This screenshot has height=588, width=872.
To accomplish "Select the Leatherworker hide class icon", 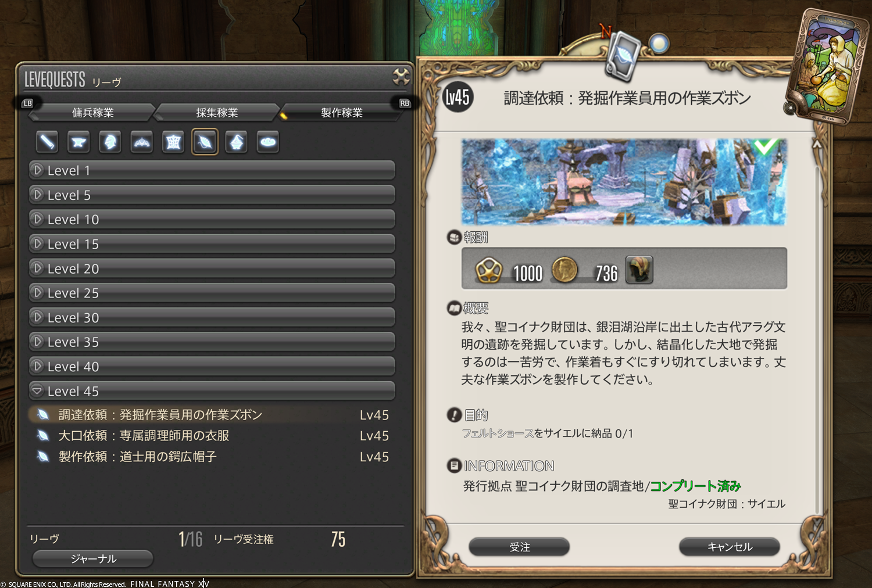I will (173, 142).
